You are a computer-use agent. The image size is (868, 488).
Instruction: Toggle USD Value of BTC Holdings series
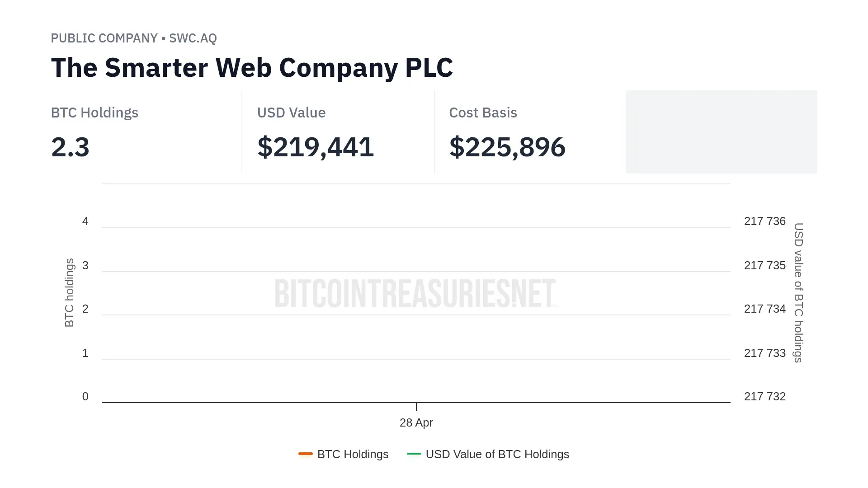tap(497, 454)
